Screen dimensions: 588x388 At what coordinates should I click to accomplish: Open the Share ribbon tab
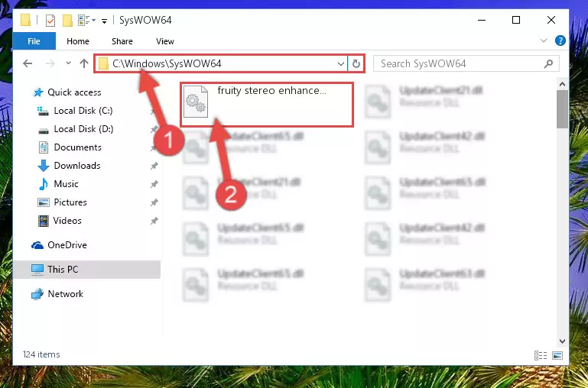[x=122, y=41]
